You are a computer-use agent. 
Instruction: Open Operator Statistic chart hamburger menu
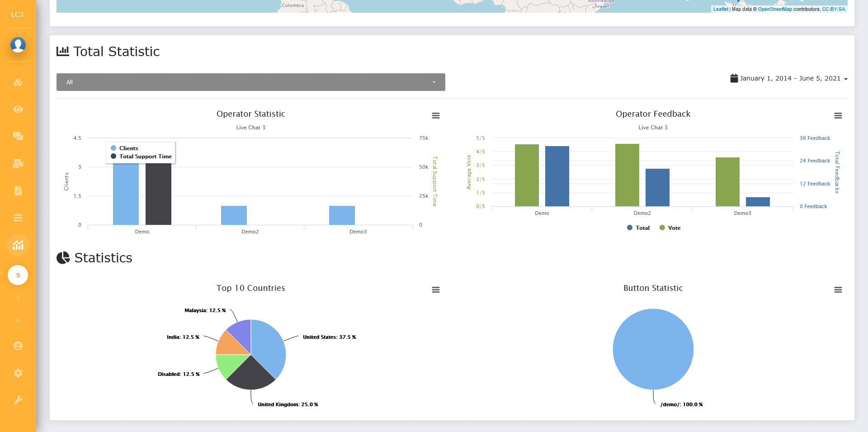coord(436,116)
